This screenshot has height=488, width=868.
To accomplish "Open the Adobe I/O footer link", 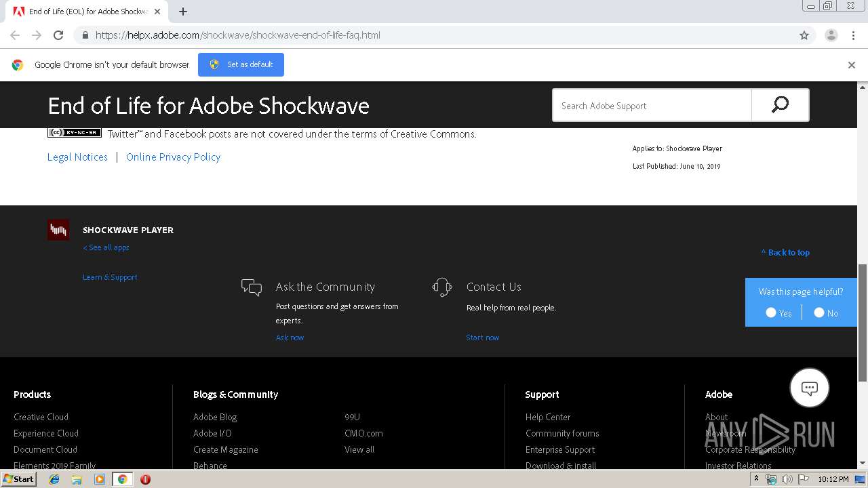I will 212,433.
